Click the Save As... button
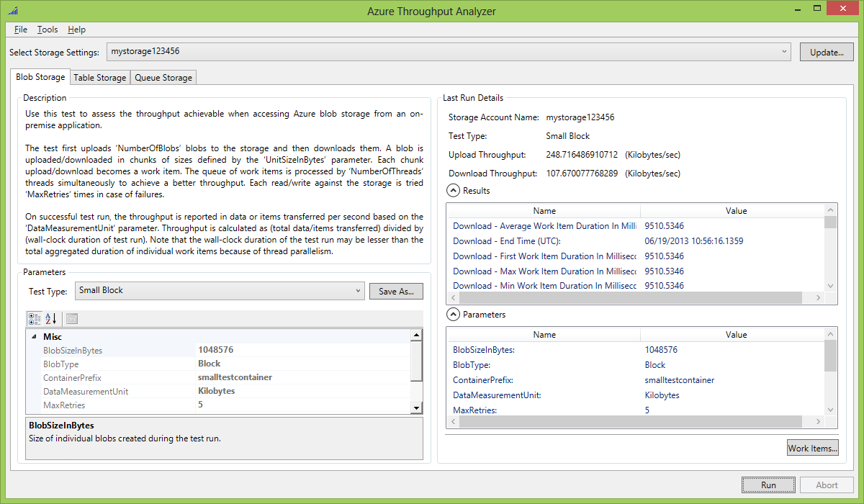This screenshot has width=864, height=504. click(x=396, y=291)
